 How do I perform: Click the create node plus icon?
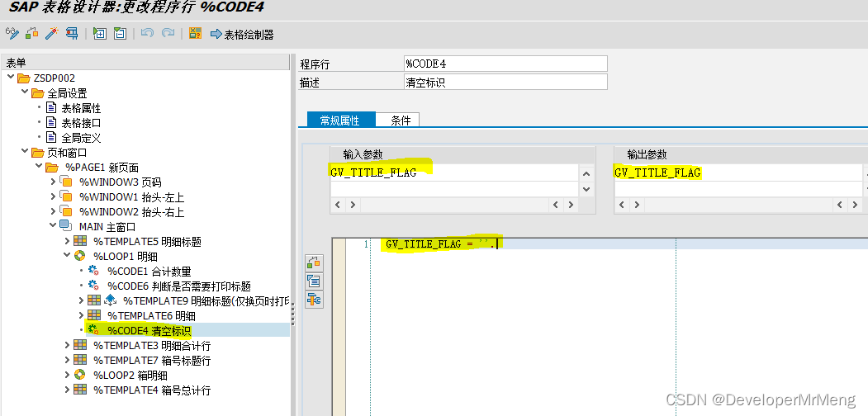[100, 34]
